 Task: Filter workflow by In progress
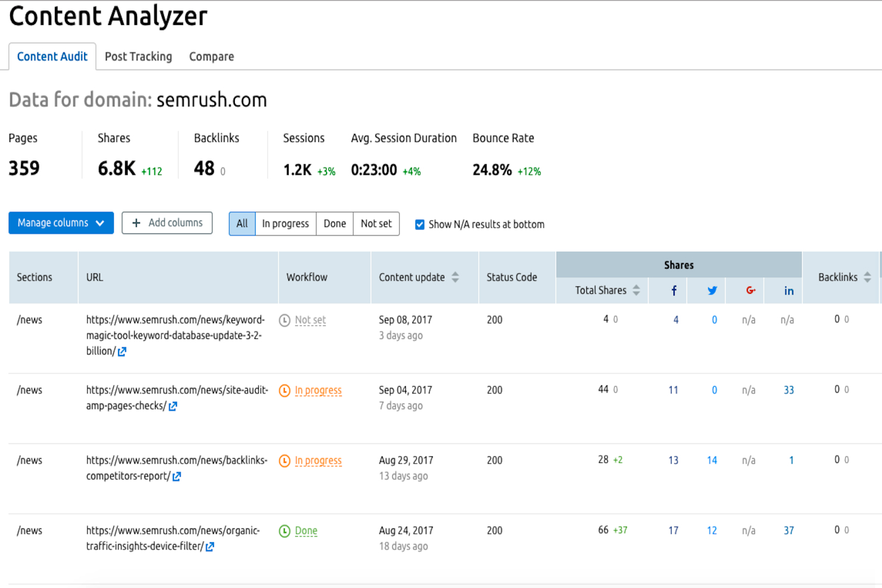(x=285, y=224)
